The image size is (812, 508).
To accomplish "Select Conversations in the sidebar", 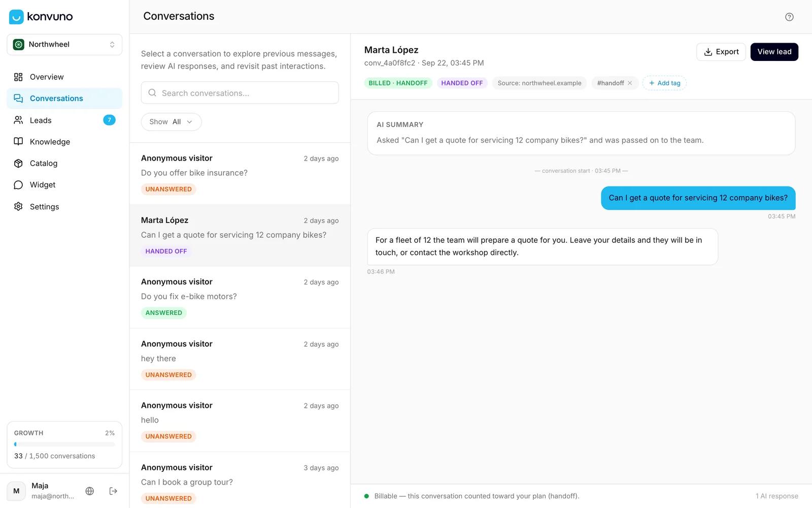I will pyautogui.click(x=64, y=99).
